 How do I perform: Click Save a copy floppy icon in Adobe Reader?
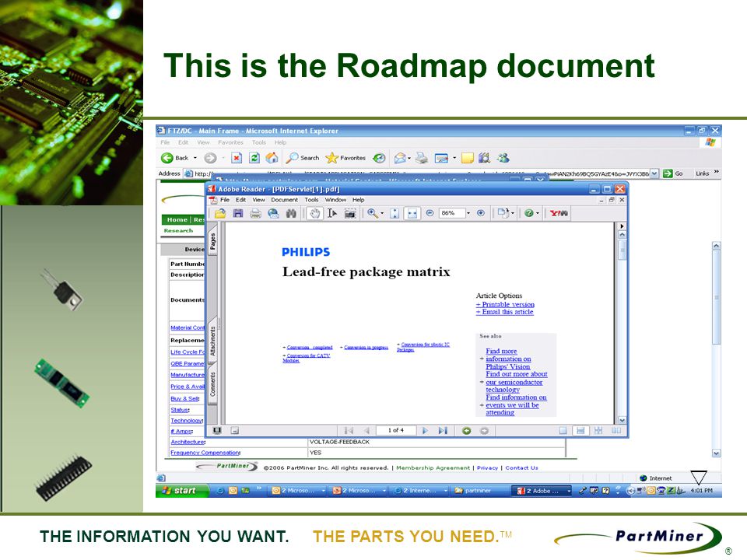[x=238, y=213]
